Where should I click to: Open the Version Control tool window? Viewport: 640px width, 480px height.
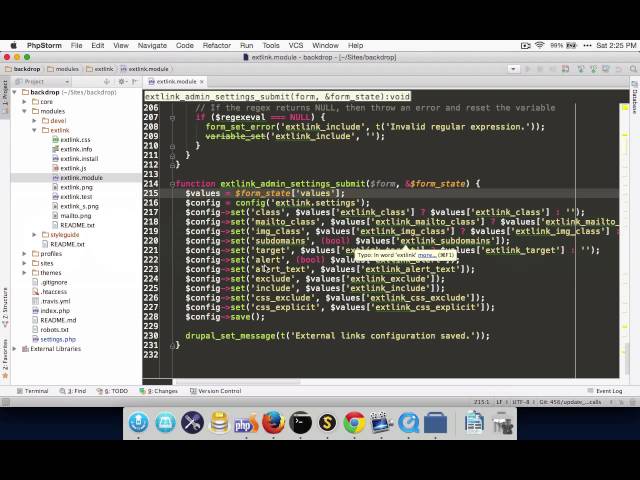216,391
